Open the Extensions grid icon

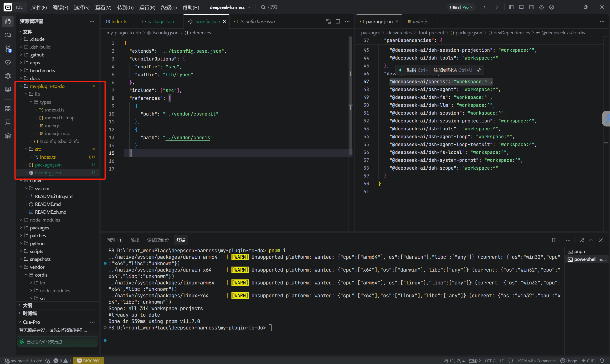(x=8, y=109)
